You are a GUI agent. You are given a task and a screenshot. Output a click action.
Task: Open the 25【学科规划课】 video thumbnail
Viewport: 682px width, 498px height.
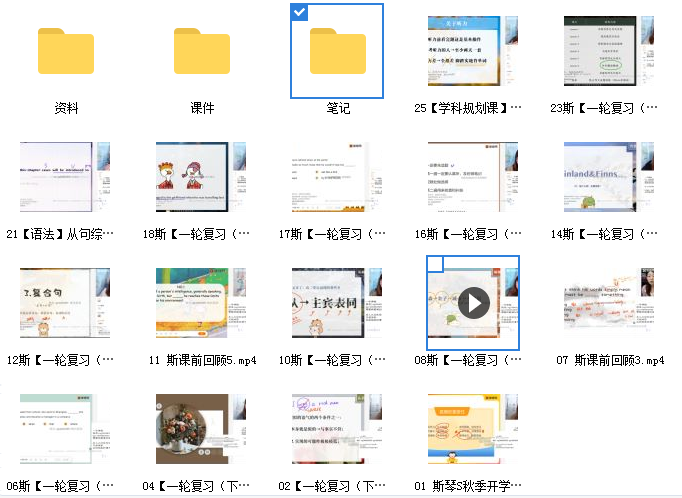coord(473,50)
